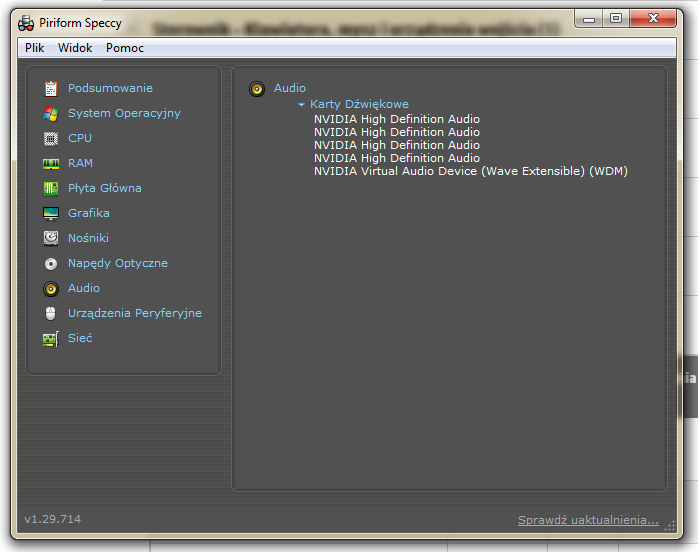Open the System Operacyjny section
Screen dimensions: 700x552
pos(124,113)
